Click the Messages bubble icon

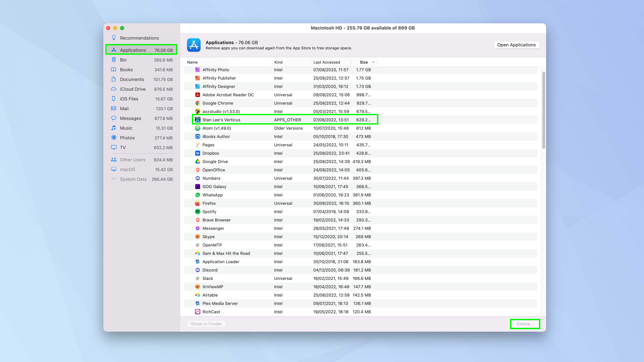(114, 118)
